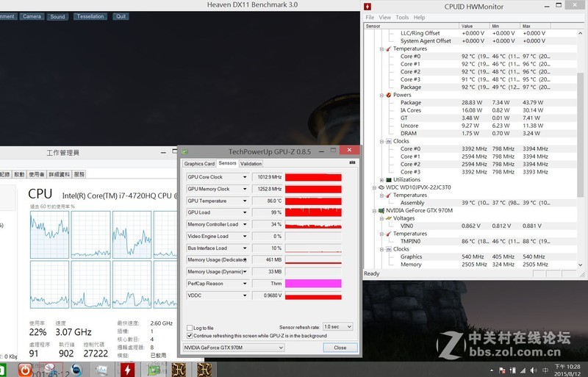
Task: Click the magenta PerfCap Reason bar
Action: [x=313, y=284]
